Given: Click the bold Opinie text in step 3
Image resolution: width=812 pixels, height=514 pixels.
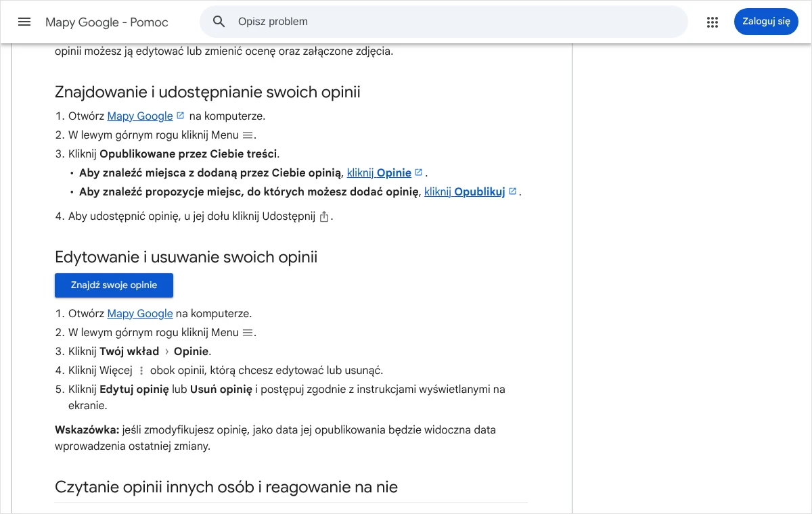Looking at the screenshot, I should [191, 351].
